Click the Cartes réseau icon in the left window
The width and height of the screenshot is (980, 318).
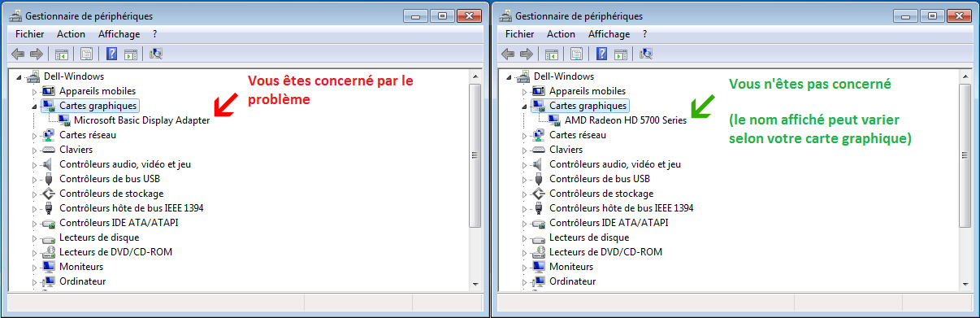48,135
